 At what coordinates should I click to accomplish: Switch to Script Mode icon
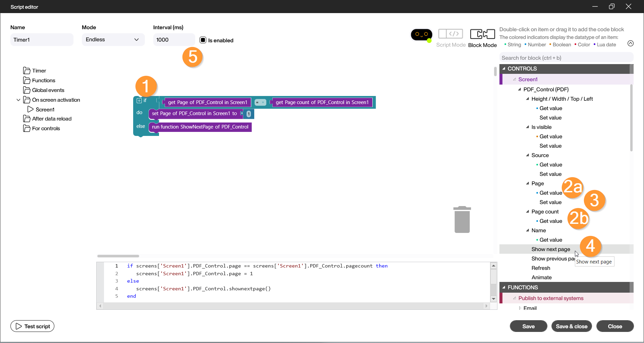(450, 34)
